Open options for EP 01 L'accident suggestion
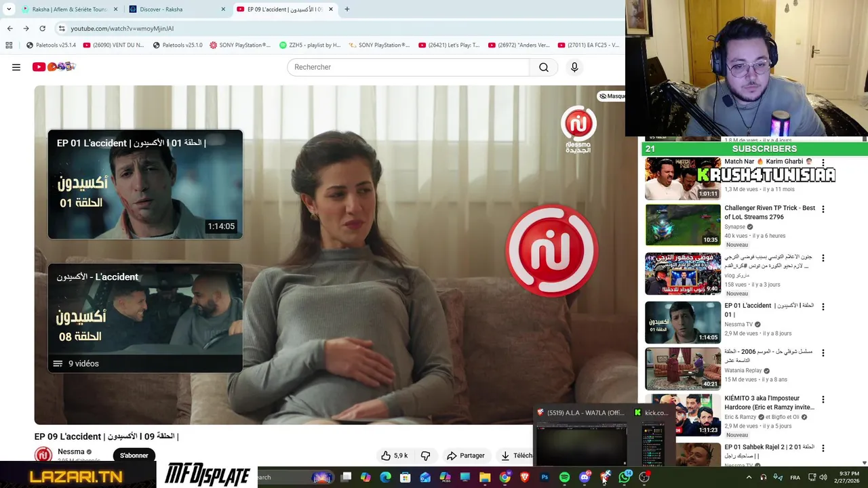The width and height of the screenshot is (868, 488). [823, 306]
